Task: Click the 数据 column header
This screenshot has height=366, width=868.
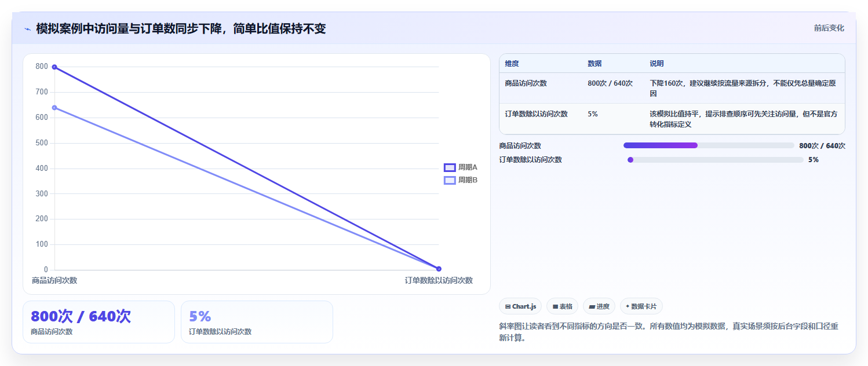Action: pyautogui.click(x=595, y=64)
